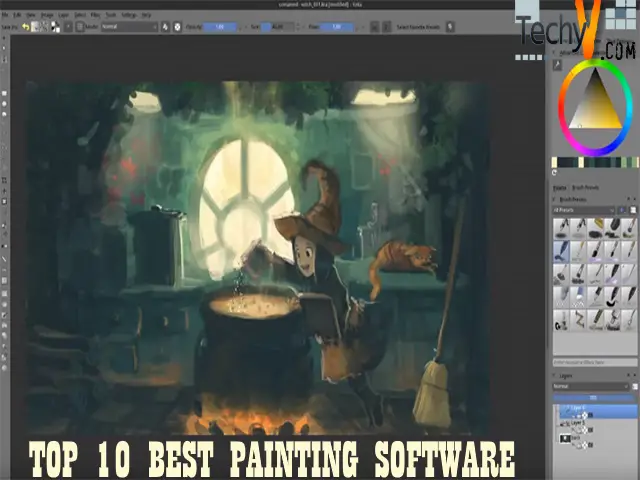Open the brush blending Mode dropdown
Screen dimensions: 640x480
point(129,27)
